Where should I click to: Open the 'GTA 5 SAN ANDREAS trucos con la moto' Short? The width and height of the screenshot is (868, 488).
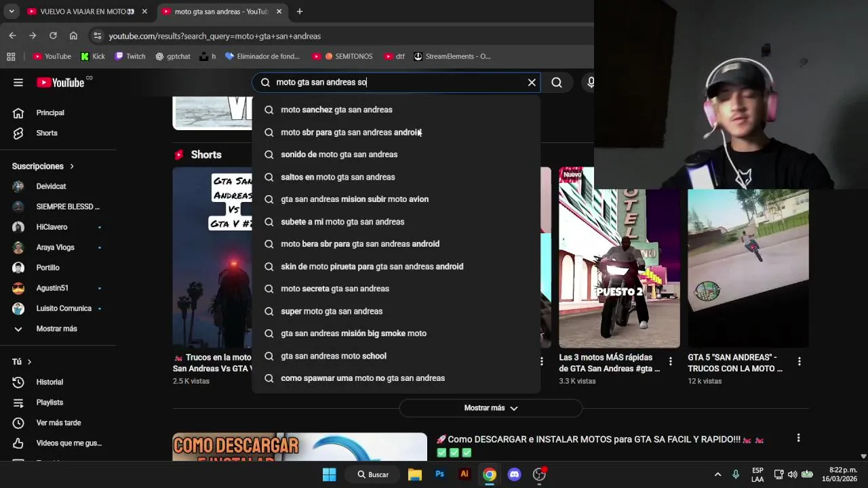748,268
